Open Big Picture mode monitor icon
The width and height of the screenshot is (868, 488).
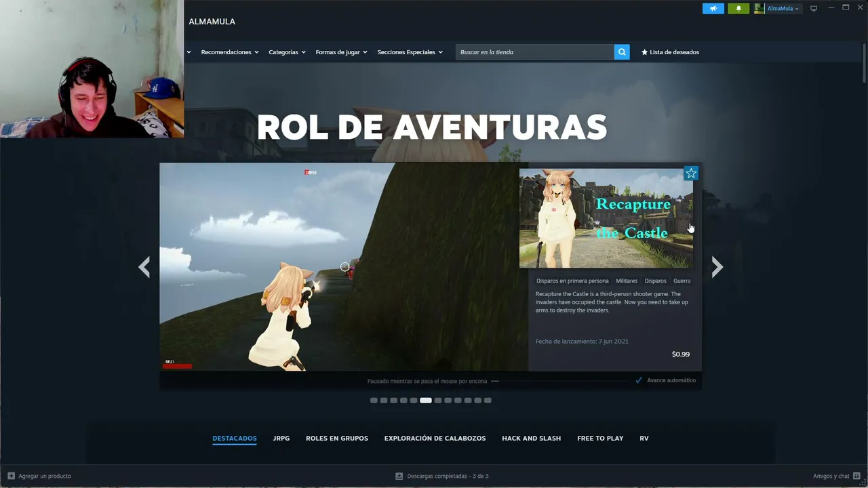(814, 9)
